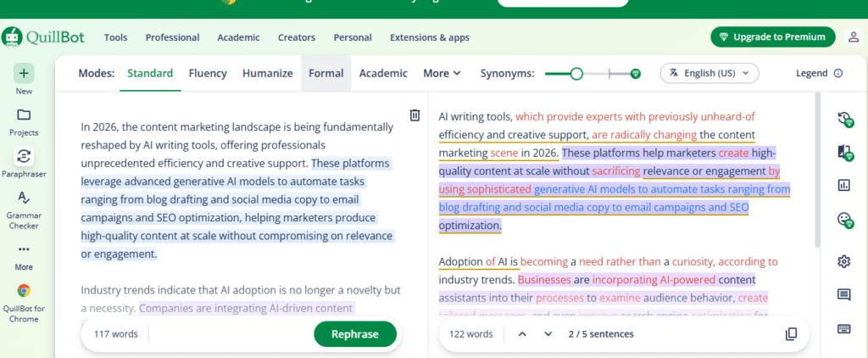Click the output panel scrollbar
Viewport: 868px width, 358px height.
[817, 169]
